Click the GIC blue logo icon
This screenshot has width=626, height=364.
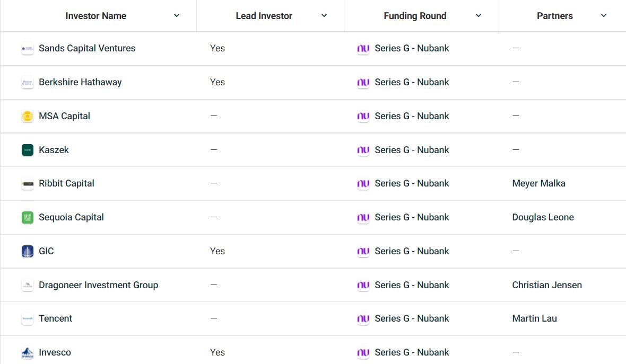tap(28, 252)
